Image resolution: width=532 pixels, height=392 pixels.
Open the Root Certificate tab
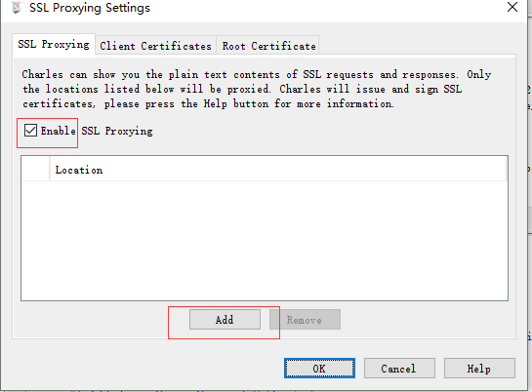click(268, 46)
